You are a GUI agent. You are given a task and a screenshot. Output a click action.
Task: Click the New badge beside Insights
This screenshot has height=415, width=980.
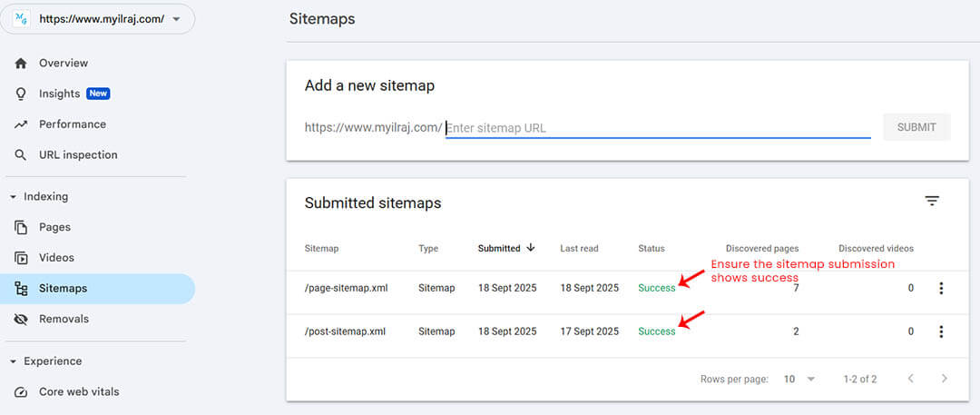pyautogui.click(x=98, y=94)
